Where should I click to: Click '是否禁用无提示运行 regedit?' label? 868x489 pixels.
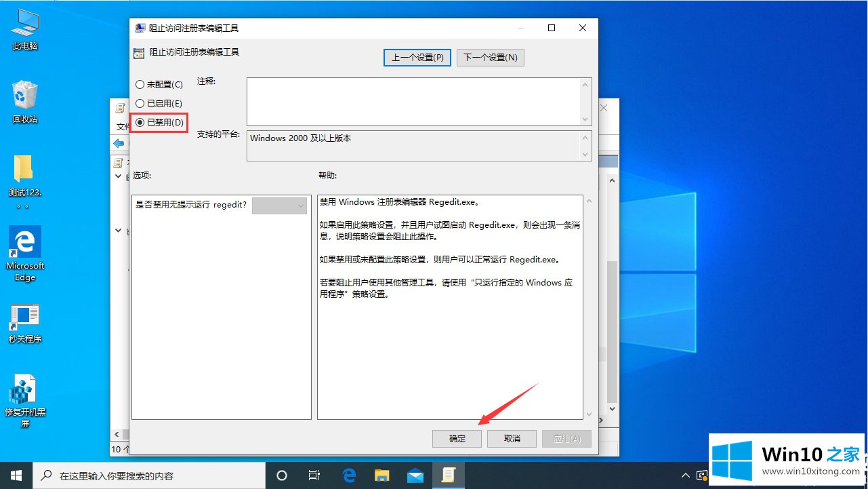(x=192, y=206)
